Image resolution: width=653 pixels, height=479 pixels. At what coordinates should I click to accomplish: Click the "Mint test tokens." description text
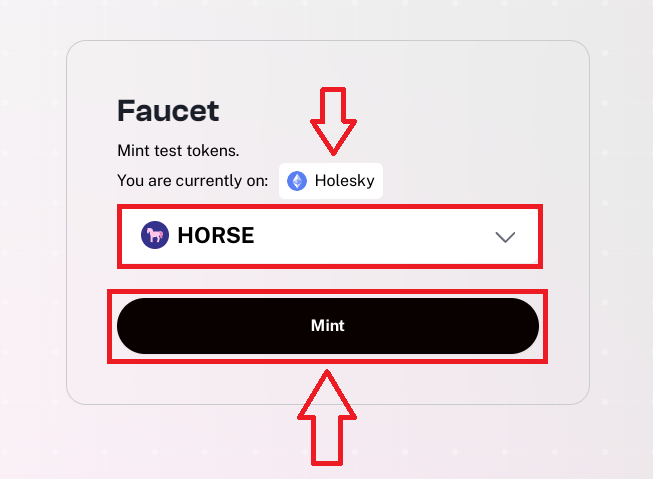point(178,152)
